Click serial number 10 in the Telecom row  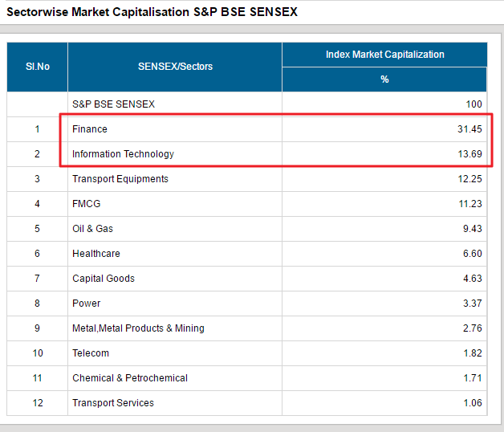tap(37, 353)
